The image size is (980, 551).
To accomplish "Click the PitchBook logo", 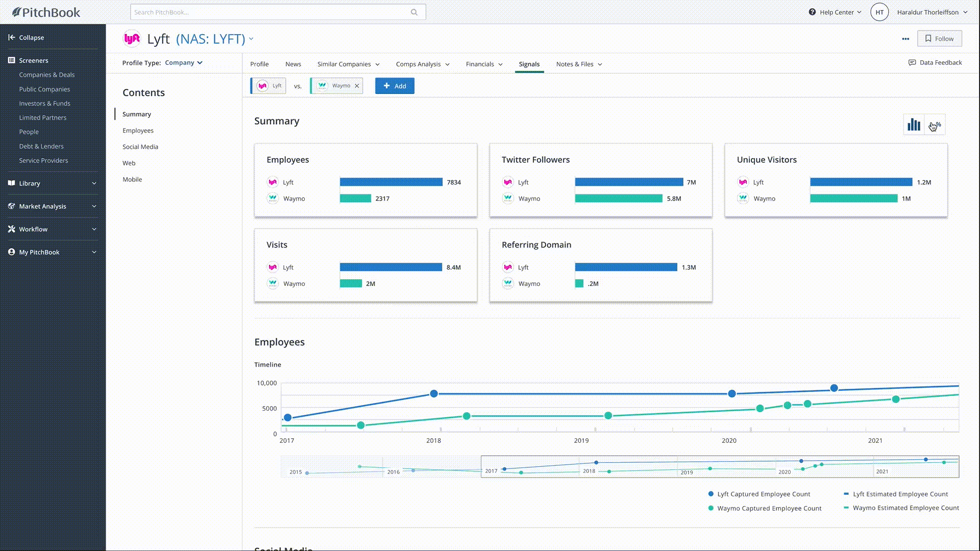I will (x=46, y=12).
